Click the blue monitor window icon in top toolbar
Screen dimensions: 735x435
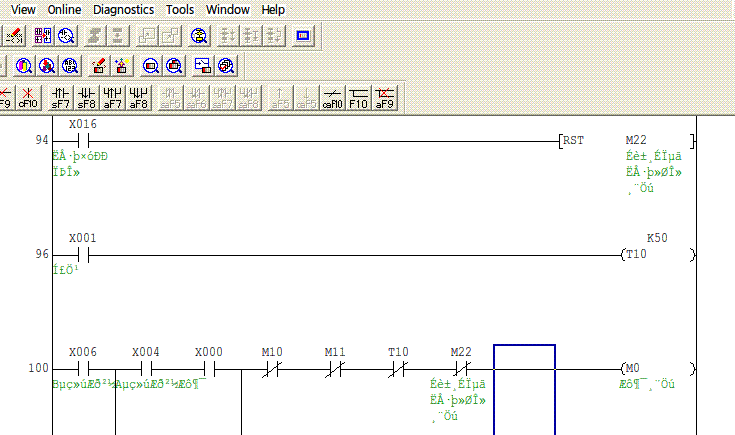tap(303, 36)
